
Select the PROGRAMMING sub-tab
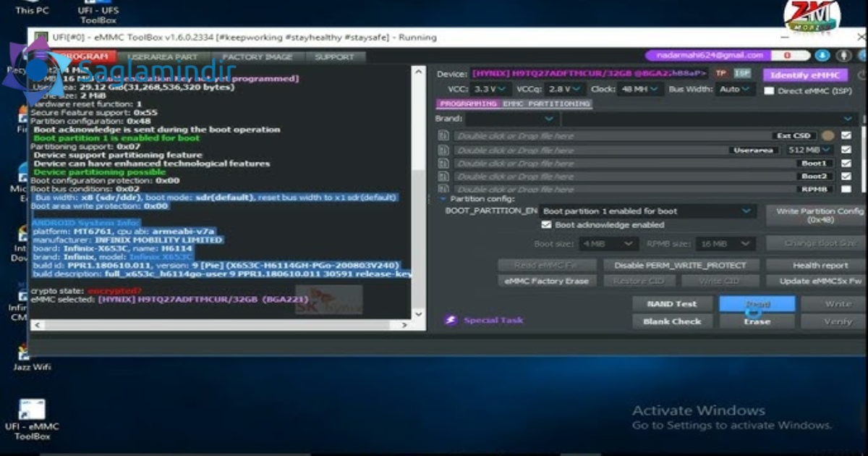pyautogui.click(x=468, y=104)
